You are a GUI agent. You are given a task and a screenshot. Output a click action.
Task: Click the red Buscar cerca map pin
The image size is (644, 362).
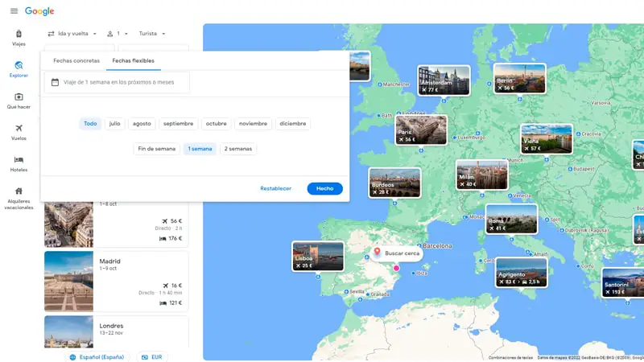[x=377, y=252]
